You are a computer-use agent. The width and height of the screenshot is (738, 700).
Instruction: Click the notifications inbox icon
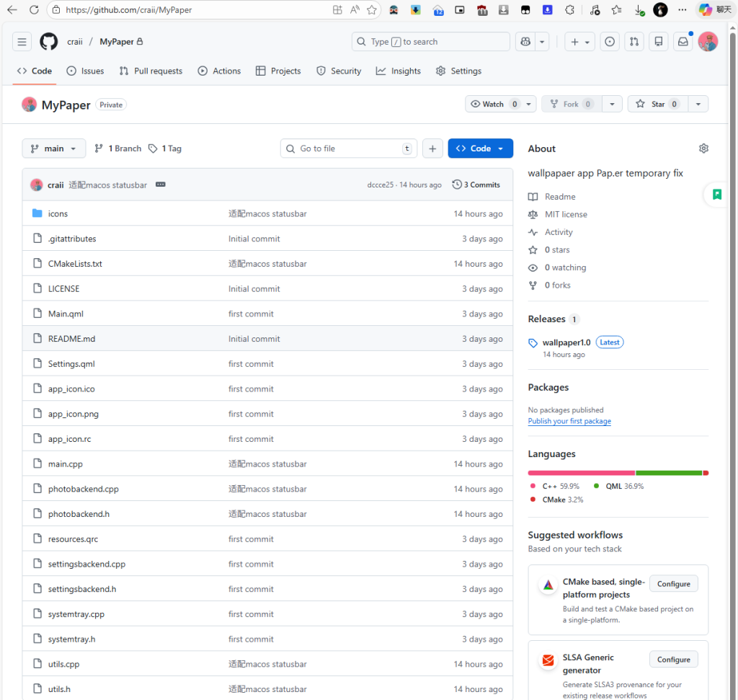683,41
